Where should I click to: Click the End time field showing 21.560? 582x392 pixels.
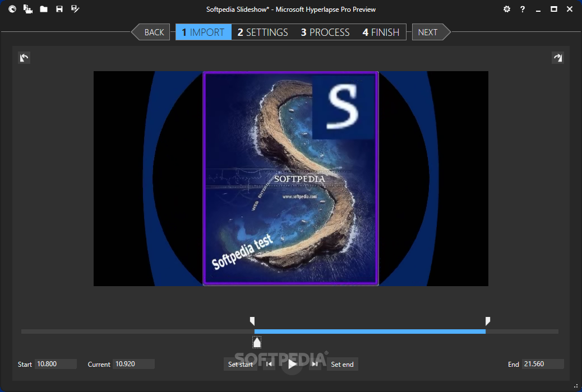click(x=543, y=364)
